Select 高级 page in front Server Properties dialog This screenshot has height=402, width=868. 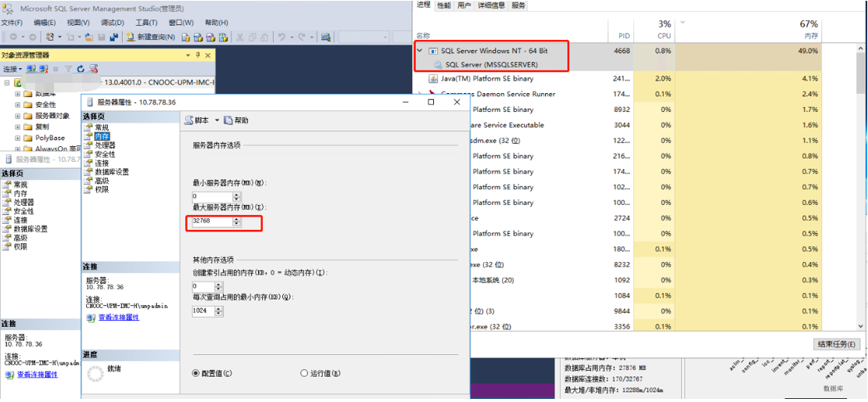pos(102,181)
